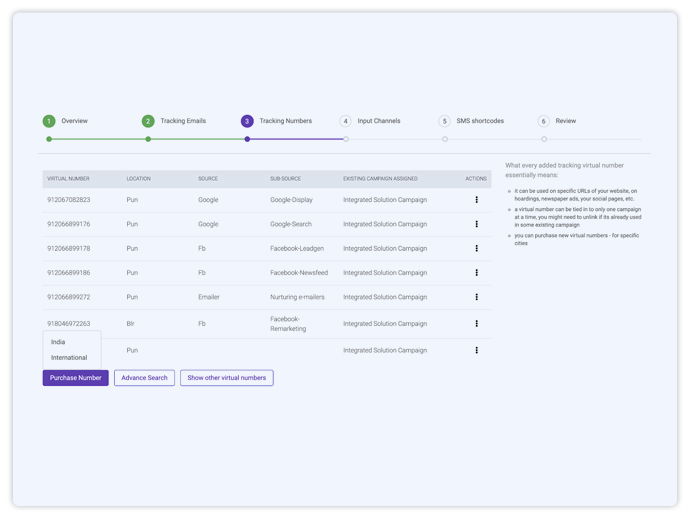The image size is (689, 517).
Task: Select virtual number 912066899186
Action: pos(69,273)
